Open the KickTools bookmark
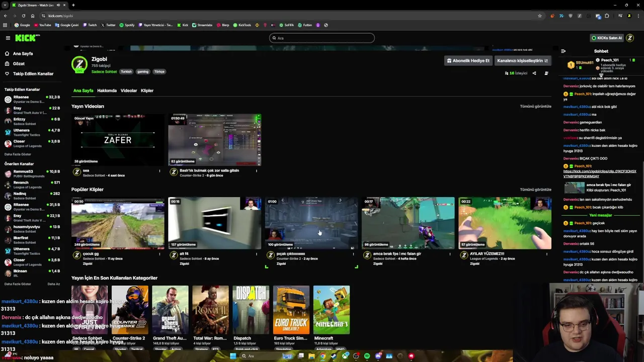 243,25
